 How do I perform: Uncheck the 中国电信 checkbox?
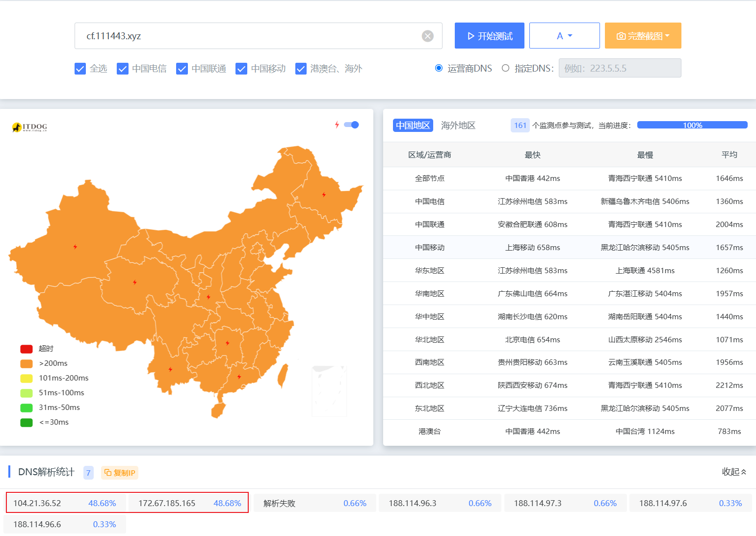(x=123, y=69)
